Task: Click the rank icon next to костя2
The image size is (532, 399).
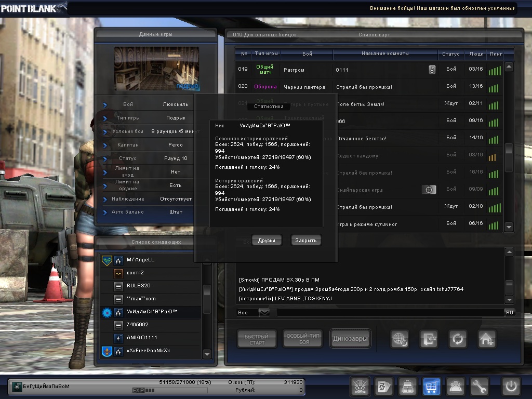Action: (118, 273)
